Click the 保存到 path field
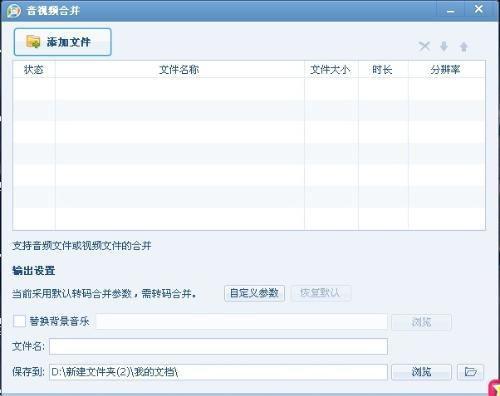500x396 pixels. point(218,372)
